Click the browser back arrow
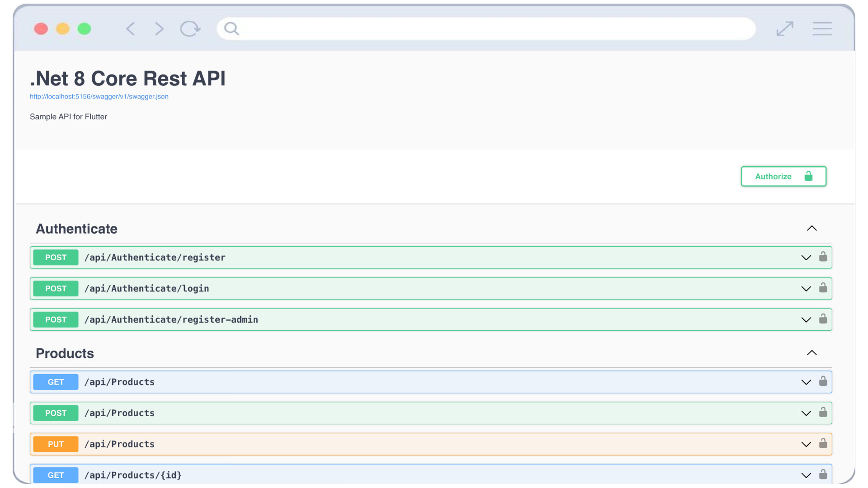This screenshot has height=488, width=868. [x=131, y=29]
